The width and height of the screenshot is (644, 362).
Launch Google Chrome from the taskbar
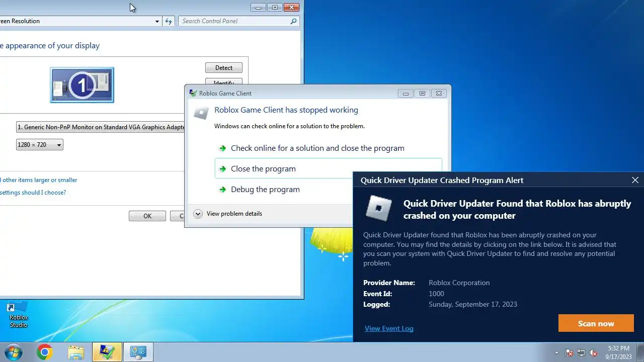coord(45,352)
